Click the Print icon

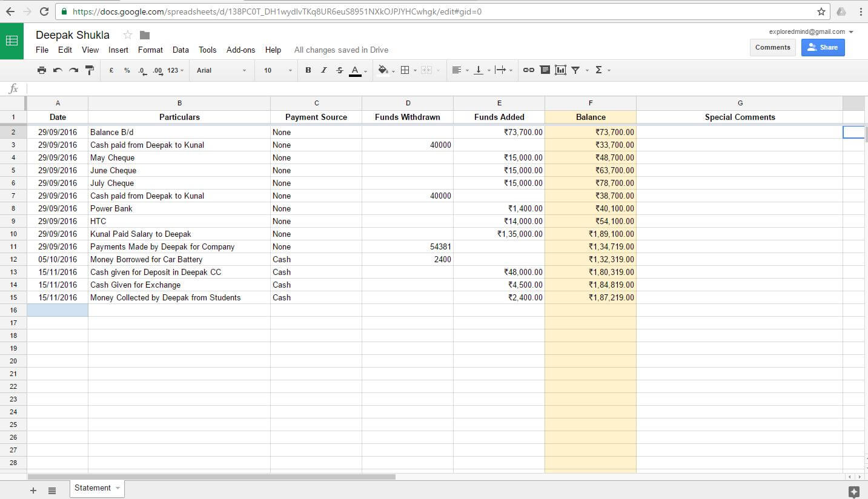click(42, 70)
